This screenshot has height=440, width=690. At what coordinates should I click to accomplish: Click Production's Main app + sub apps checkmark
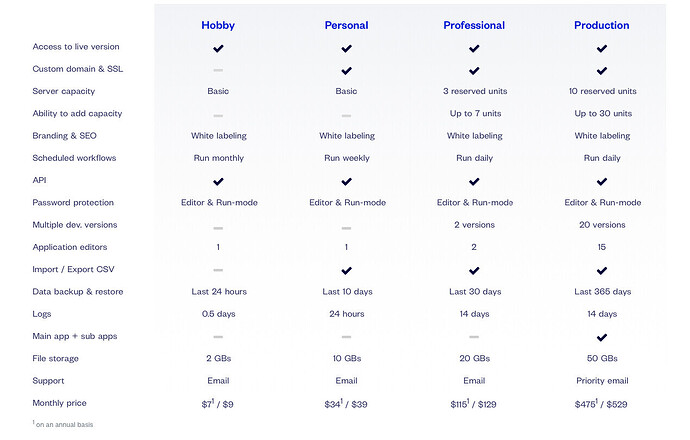pos(602,337)
